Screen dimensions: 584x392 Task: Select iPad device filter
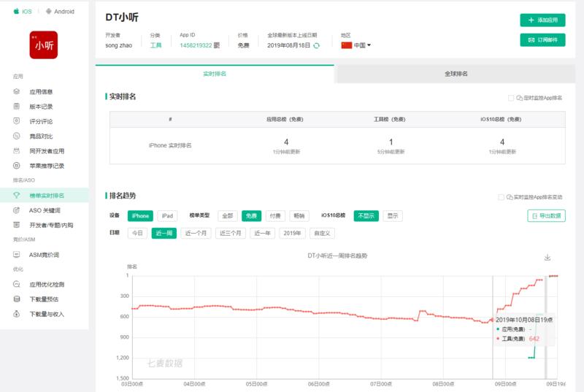pyautogui.click(x=168, y=216)
